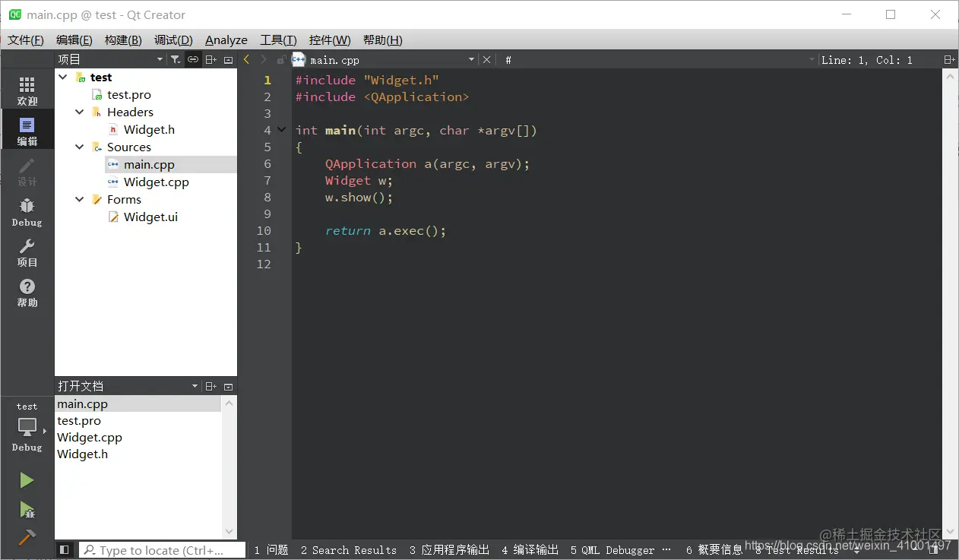Select Widget.h in project tree
The image size is (959, 560).
coord(149,130)
